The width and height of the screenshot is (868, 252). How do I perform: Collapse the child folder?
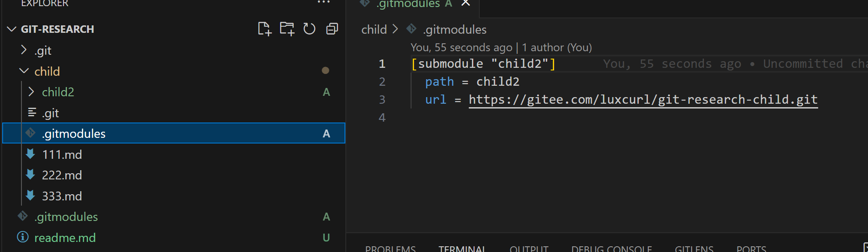[x=24, y=71]
